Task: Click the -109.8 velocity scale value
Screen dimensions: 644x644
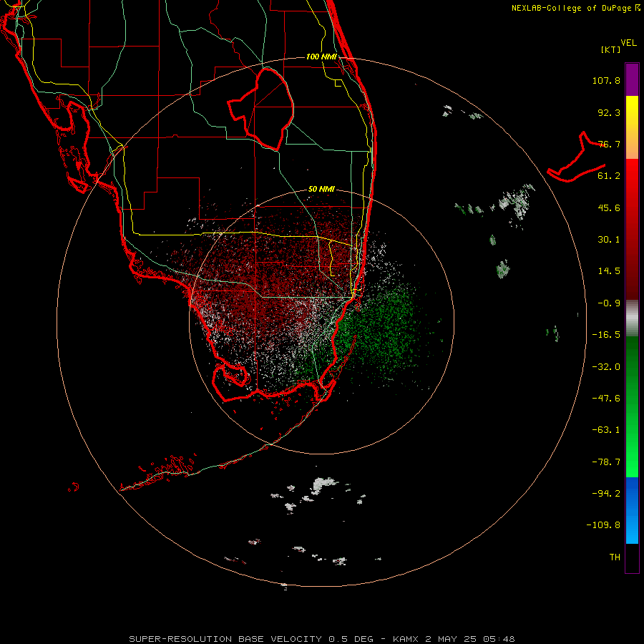Action: point(603,525)
